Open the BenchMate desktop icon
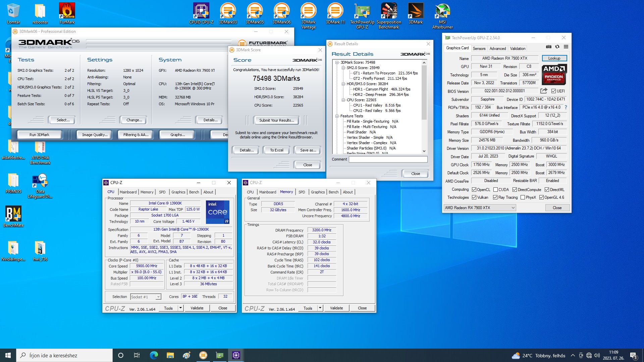 click(13, 217)
